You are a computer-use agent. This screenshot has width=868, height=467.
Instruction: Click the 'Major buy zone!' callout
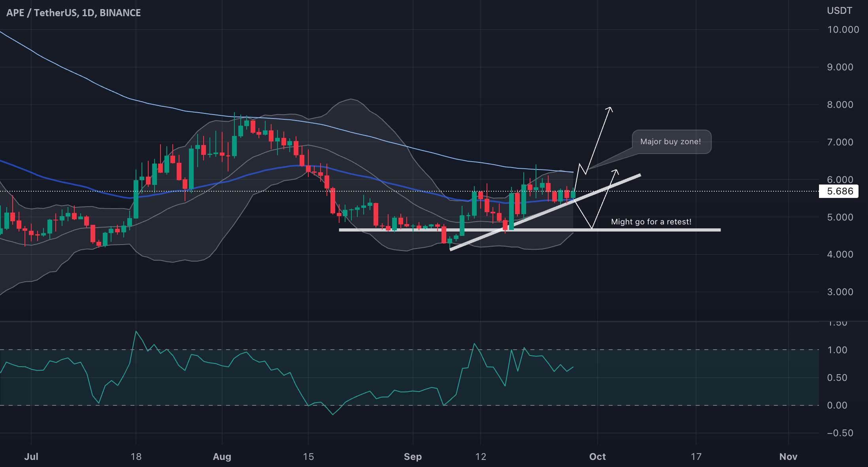coord(671,141)
